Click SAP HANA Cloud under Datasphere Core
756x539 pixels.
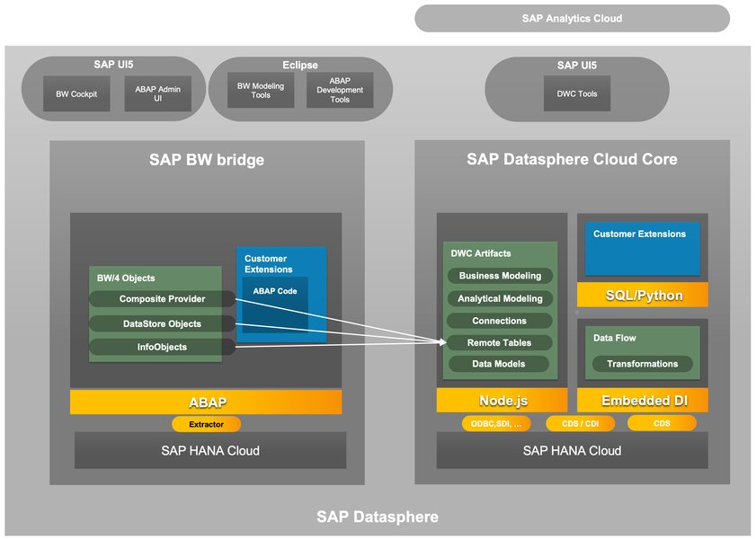[x=573, y=450]
